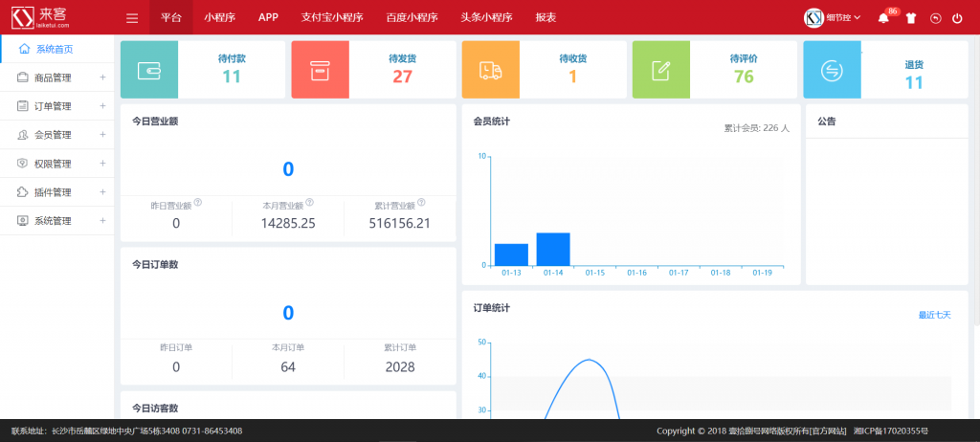Click the 01-13 bar in 会员统计 chart
The image size is (980, 442).
pyautogui.click(x=511, y=254)
